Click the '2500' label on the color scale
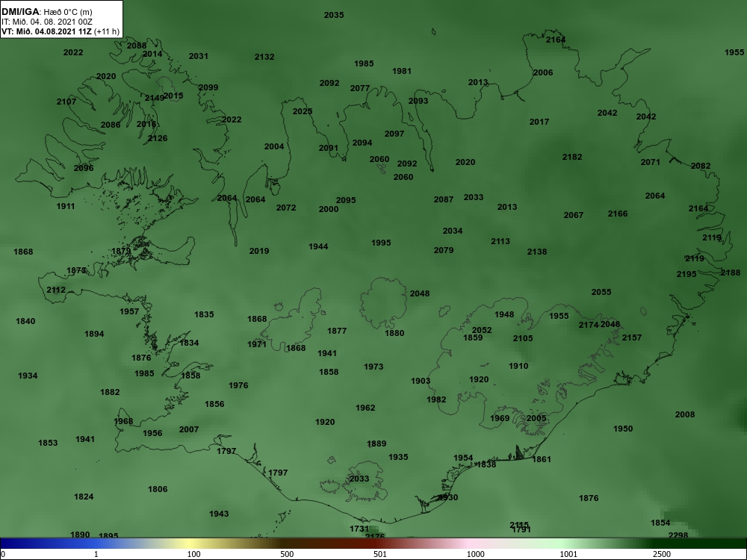 (x=662, y=554)
